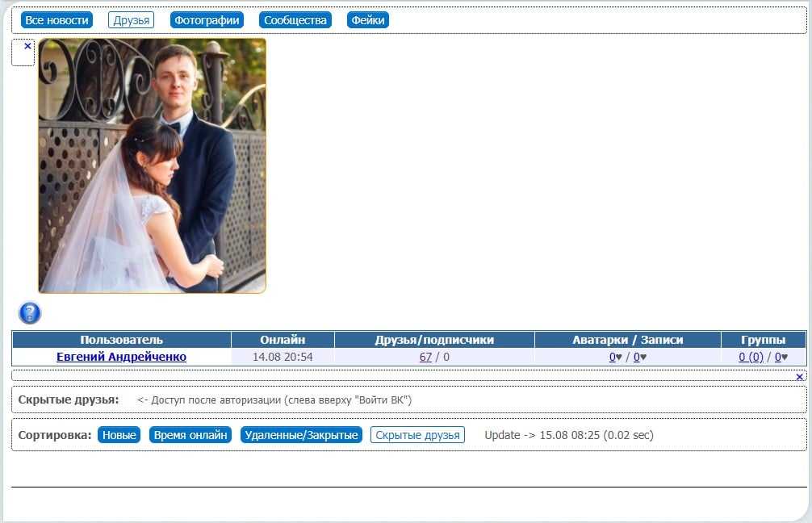Go to the Сообщества tab

(x=295, y=20)
